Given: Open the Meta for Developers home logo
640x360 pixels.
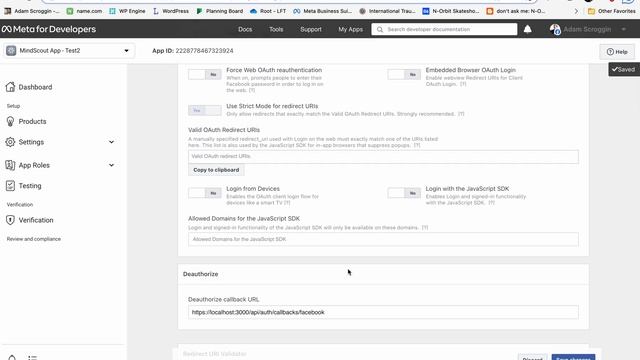Looking at the screenshot, I should point(49,29).
